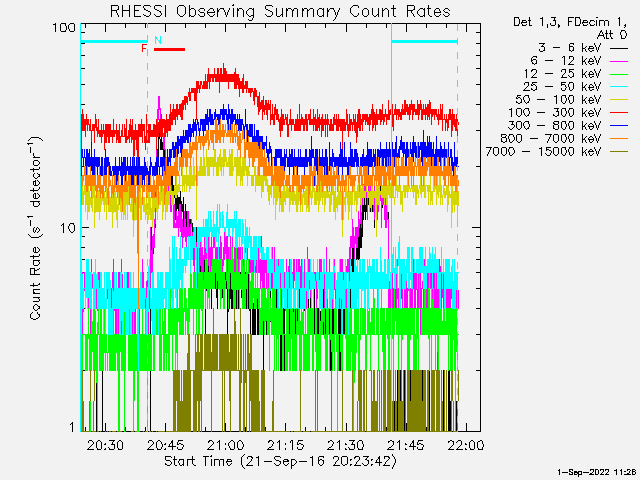Screen dimensions: 640x480
Task: Click the plot title 'RHESSI Observing Summary Count Rates'
Action: [x=280, y=11]
